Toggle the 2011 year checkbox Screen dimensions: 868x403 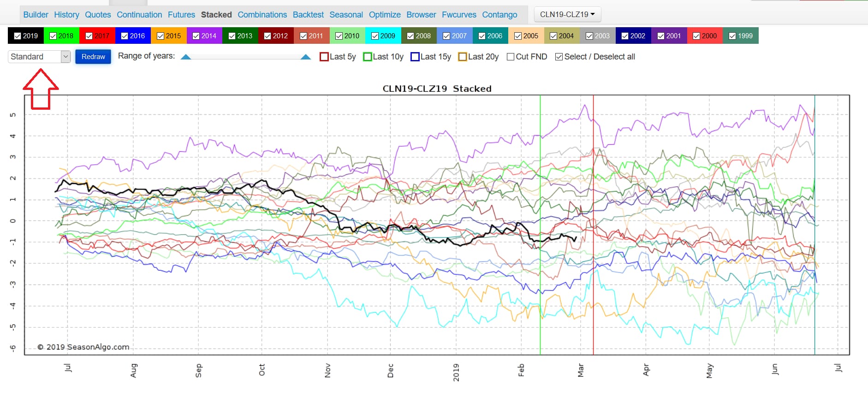point(303,36)
